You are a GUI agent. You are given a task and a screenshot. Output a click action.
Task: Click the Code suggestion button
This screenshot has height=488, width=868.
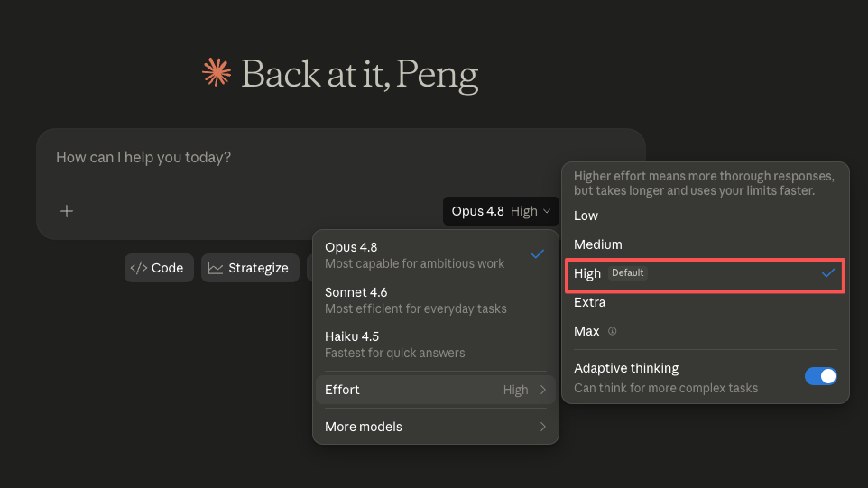click(x=159, y=268)
